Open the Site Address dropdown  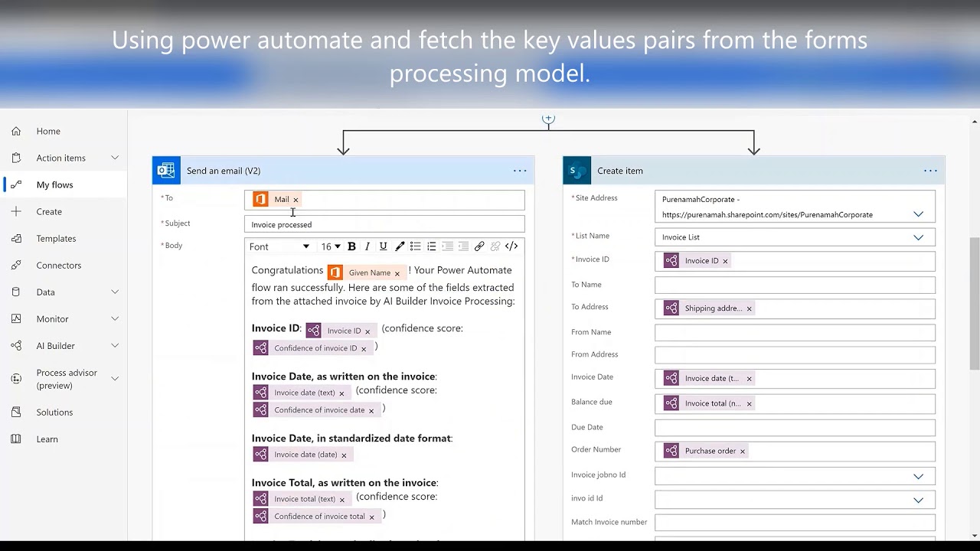coord(918,214)
